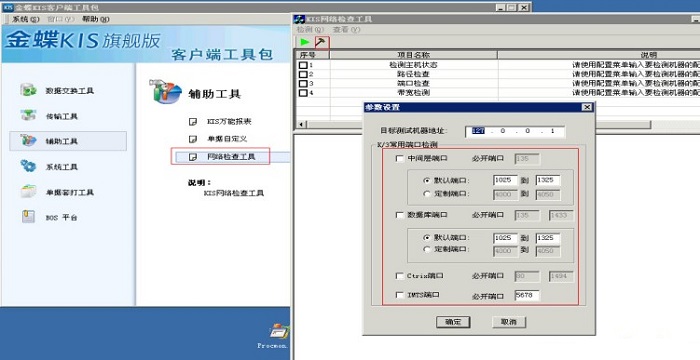Click the IMTS 必开端口 5678 field
This screenshot has width=700, height=360.
pyautogui.click(x=527, y=295)
